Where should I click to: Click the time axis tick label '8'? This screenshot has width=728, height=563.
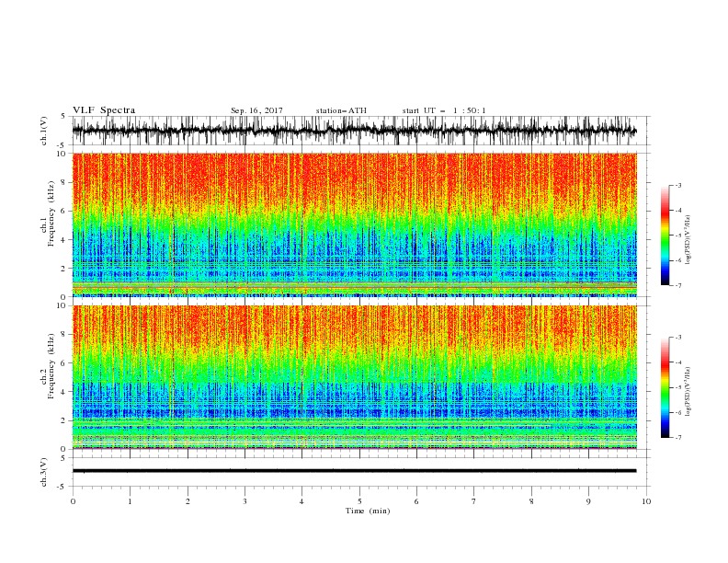coord(531,501)
